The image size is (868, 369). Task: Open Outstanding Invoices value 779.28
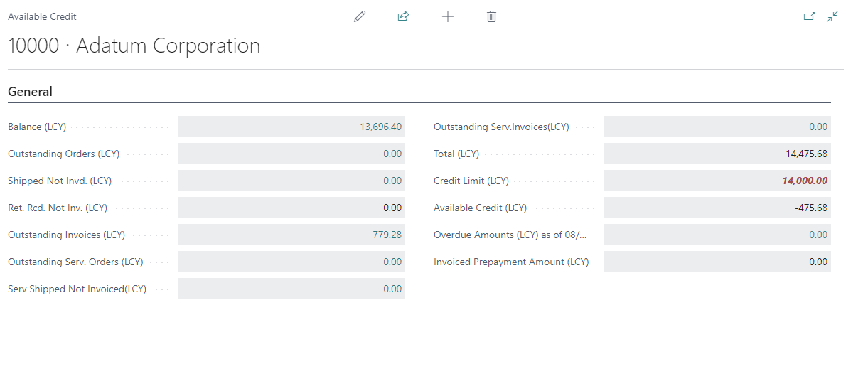pos(387,235)
